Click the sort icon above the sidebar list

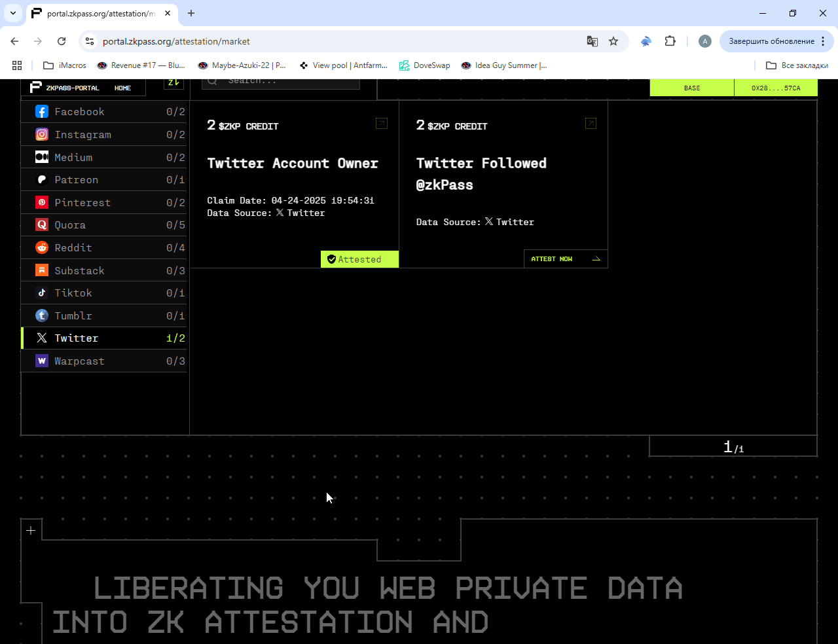click(x=173, y=82)
